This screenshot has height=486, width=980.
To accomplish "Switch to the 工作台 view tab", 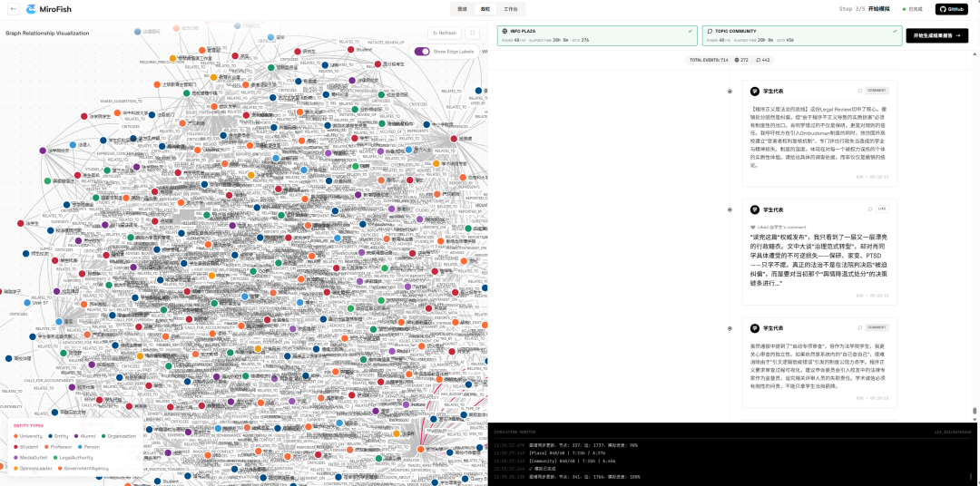I will pos(511,9).
